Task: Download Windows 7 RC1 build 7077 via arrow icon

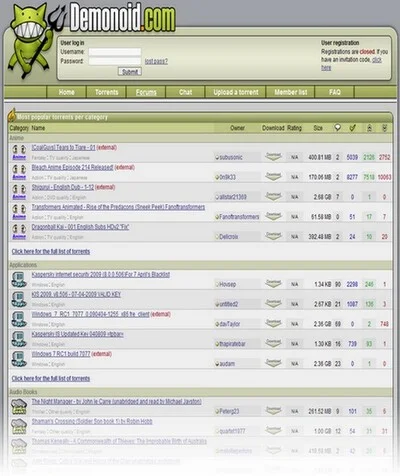Action: coord(273,363)
